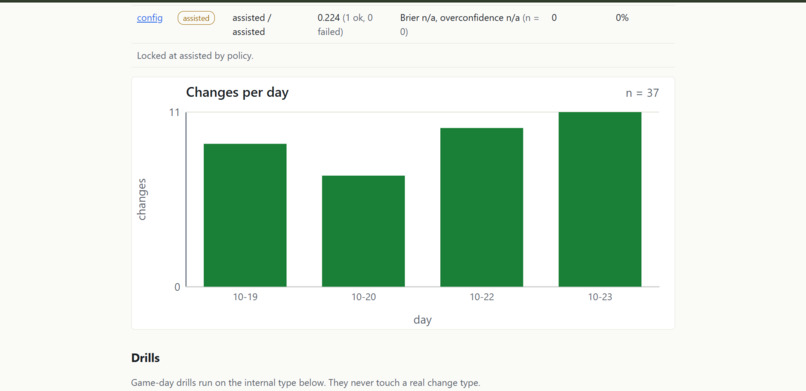This screenshot has height=391, width=806.
Task: Click the '10-22' axis label
Action: [482, 297]
